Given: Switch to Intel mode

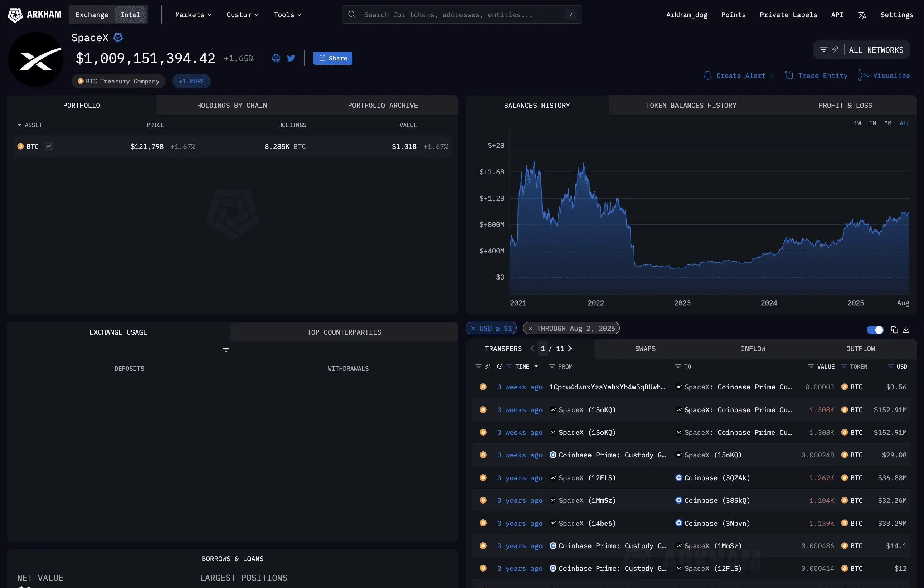Looking at the screenshot, I should pos(131,15).
